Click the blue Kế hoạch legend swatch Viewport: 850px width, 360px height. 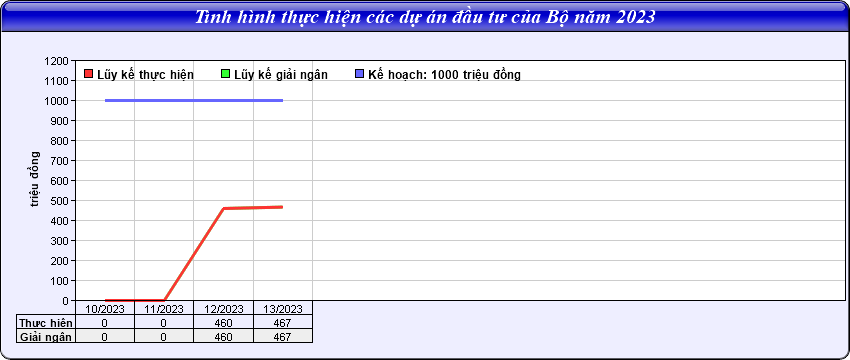coord(359,74)
